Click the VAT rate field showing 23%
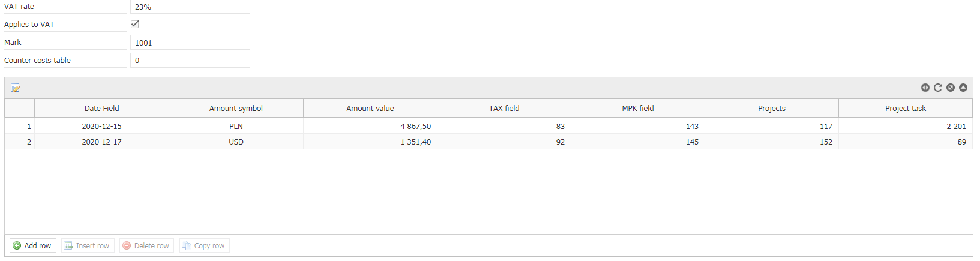The image size is (980, 261). tap(190, 7)
